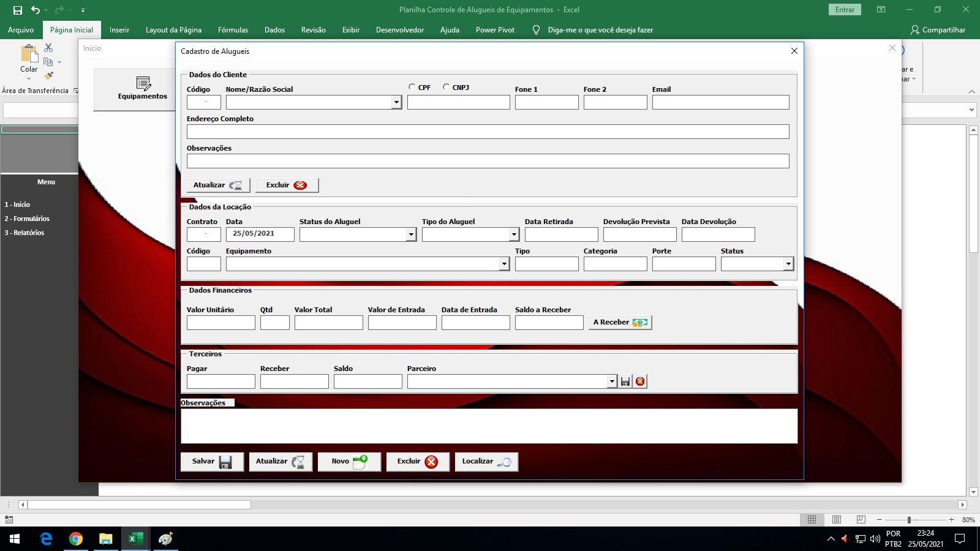Open the Status do Aluguel dropdown
The height and width of the screenshot is (551, 980).
[411, 234]
